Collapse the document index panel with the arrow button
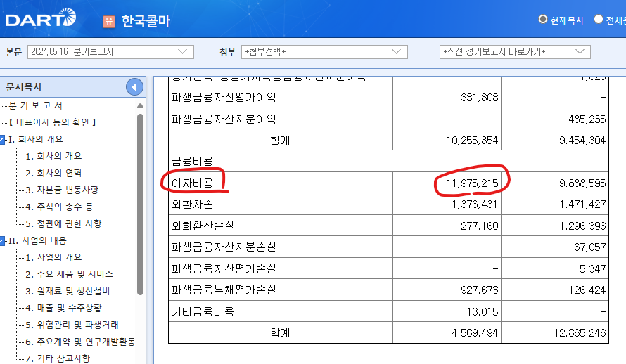 [x=134, y=86]
